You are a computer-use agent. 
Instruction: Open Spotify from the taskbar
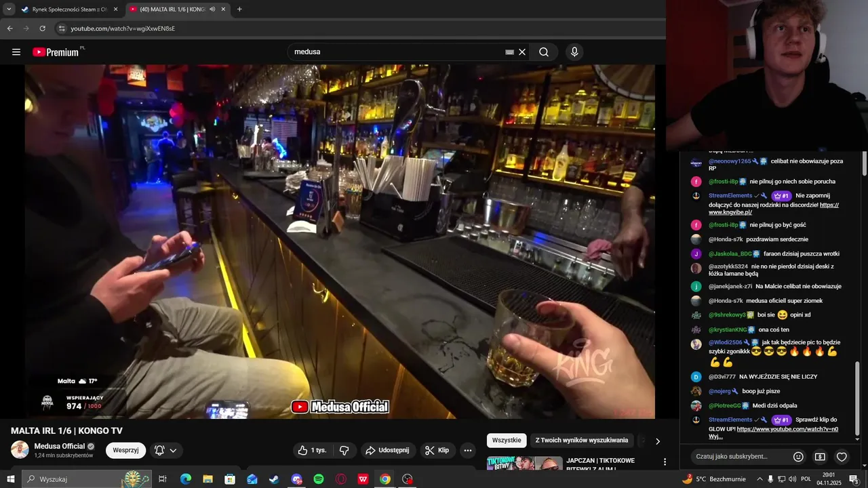319,479
